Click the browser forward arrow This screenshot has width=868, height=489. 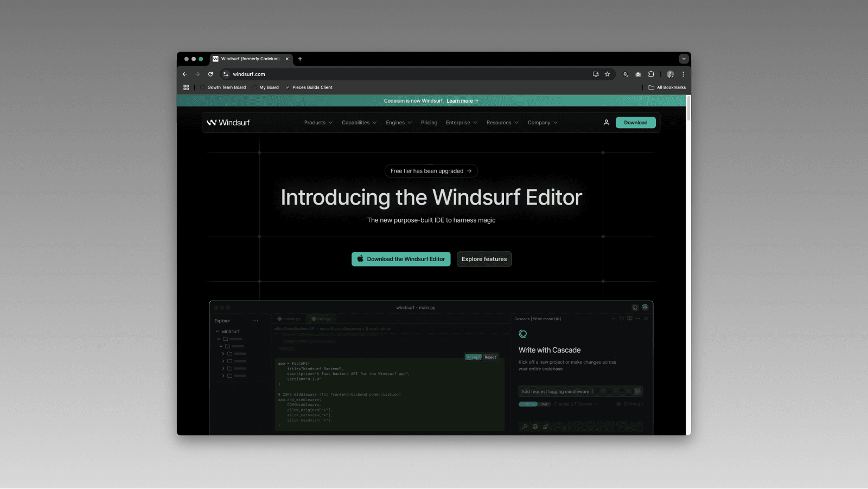tap(197, 74)
